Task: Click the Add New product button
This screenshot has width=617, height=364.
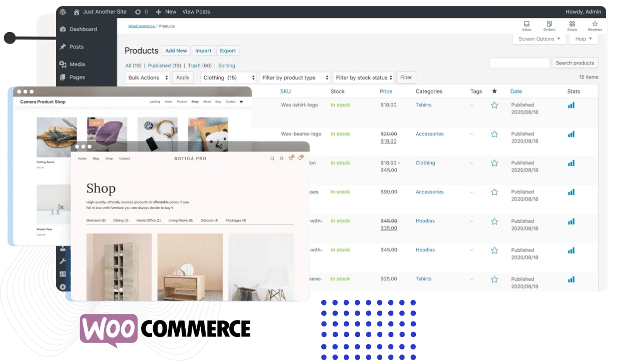Action: click(x=176, y=50)
